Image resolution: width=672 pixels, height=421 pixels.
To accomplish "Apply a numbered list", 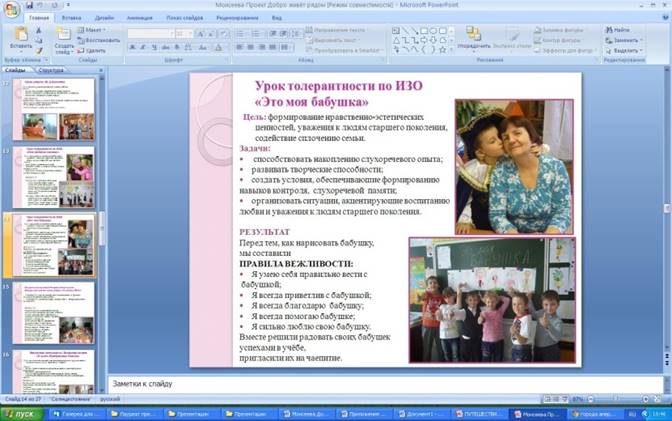I will point(257,33).
